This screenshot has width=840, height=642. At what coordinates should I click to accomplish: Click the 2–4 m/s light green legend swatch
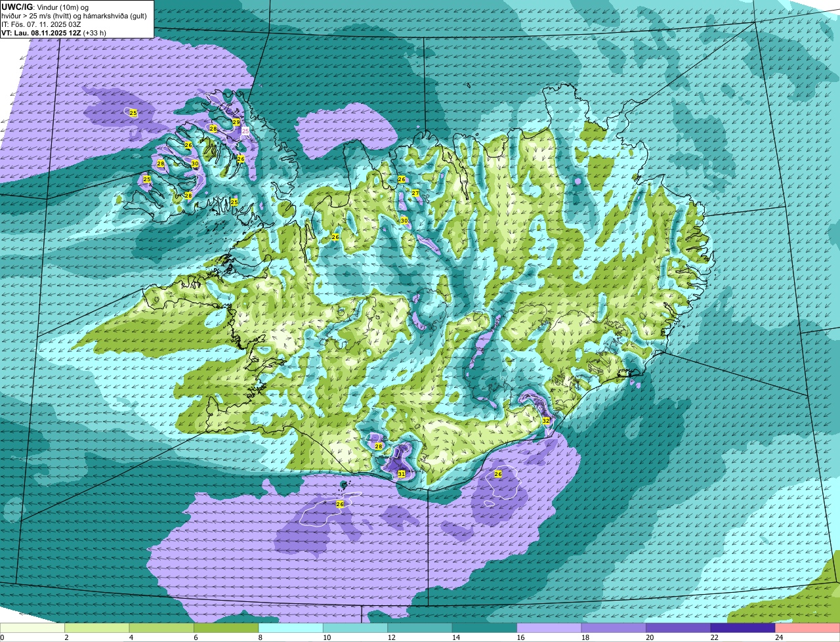[97, 628]
